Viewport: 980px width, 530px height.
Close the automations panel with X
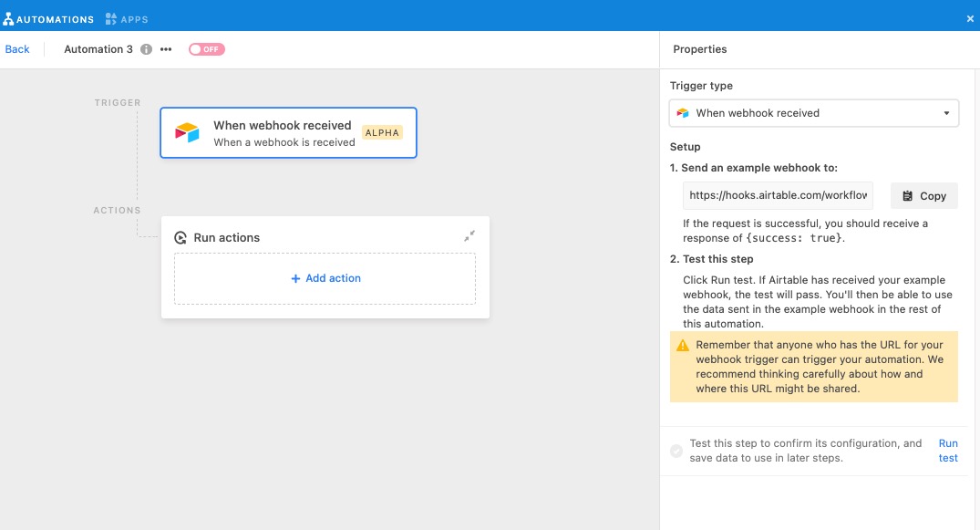970,19
